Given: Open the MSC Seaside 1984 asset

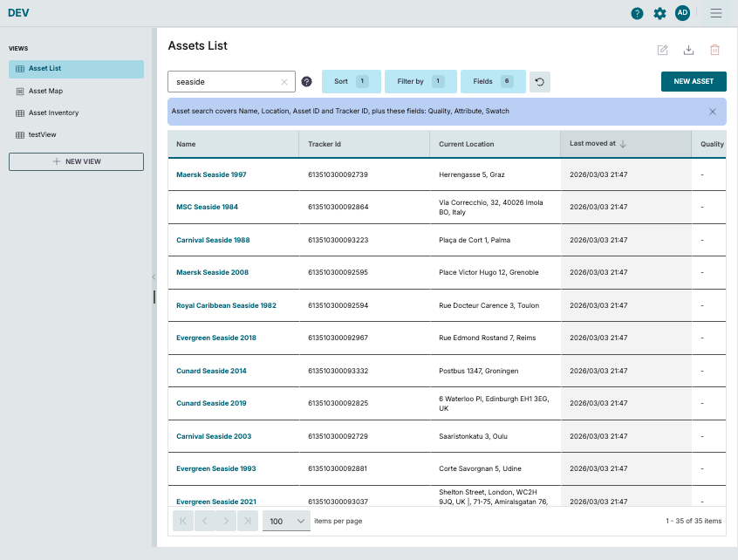Looking at the screenshot, I should pos(207,207).
